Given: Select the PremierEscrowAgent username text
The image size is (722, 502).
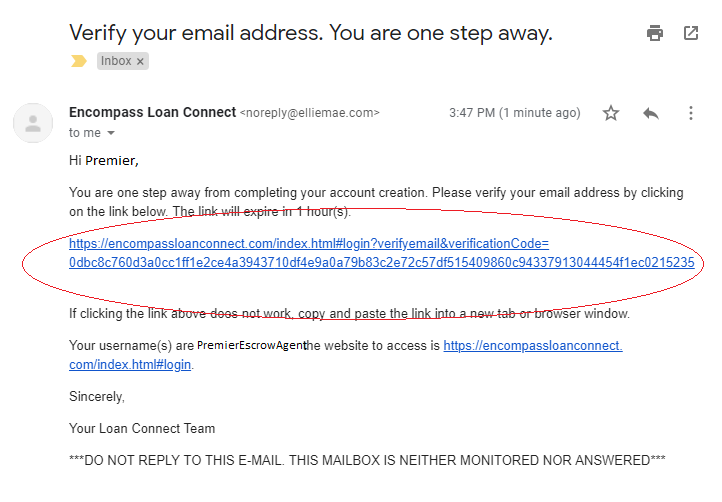Looking at the screenshot, I should (x=251, y=345).
